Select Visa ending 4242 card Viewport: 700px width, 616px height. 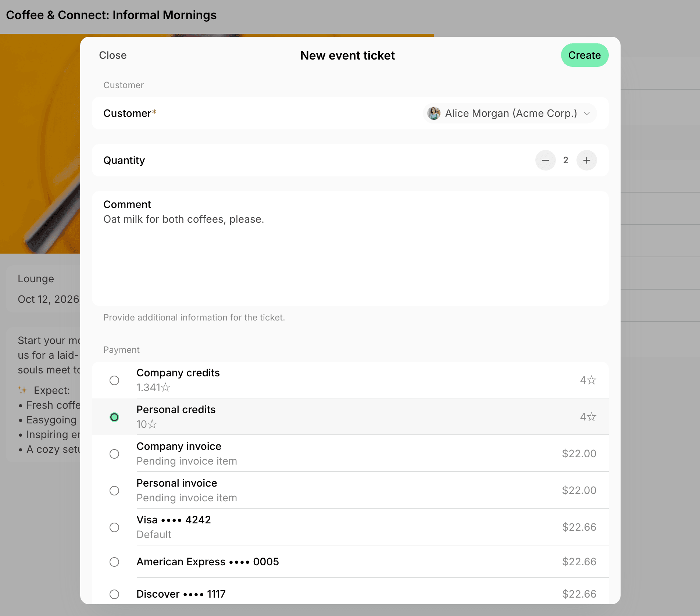coord(350,527)
